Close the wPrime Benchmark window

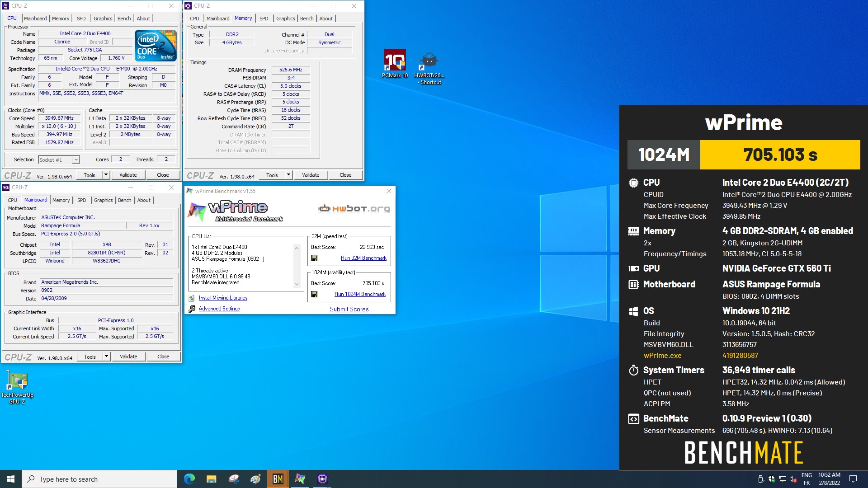[x=389, y=191]
